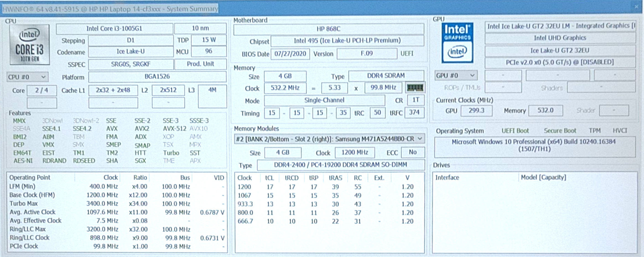Screen dimensions: 644x257
Task: Click the L2 cache 2x512 field
Action: [168, 90]
